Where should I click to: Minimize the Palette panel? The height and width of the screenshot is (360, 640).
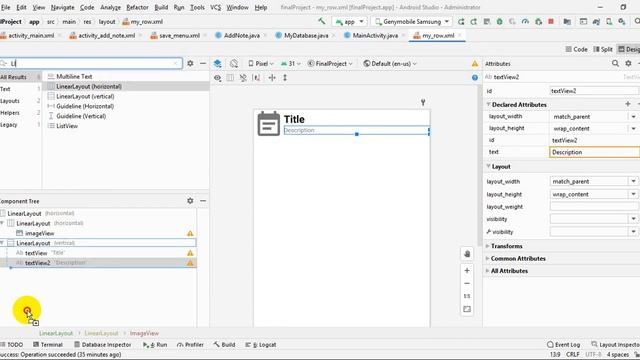click(203, 63)
